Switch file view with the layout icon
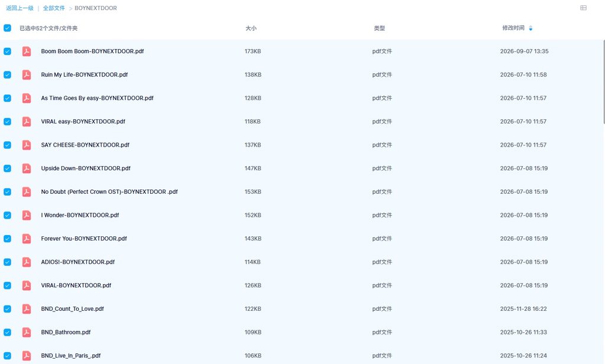This screenshot has height=364, width=605. pos(583,8)
